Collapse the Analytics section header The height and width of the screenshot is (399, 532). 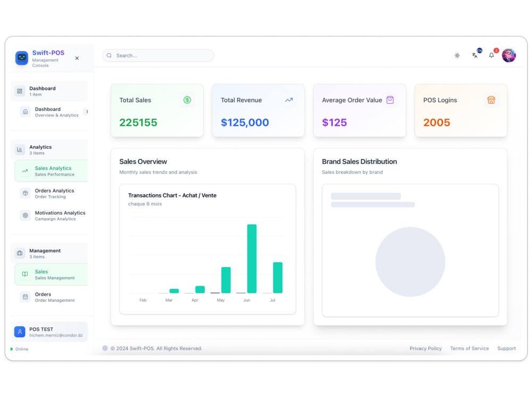pos(49,149)
